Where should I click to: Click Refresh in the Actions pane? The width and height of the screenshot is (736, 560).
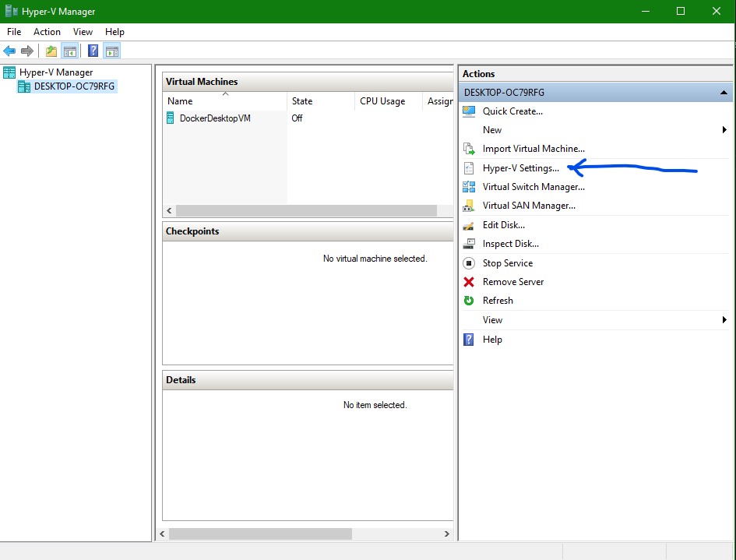coord(498,301)
